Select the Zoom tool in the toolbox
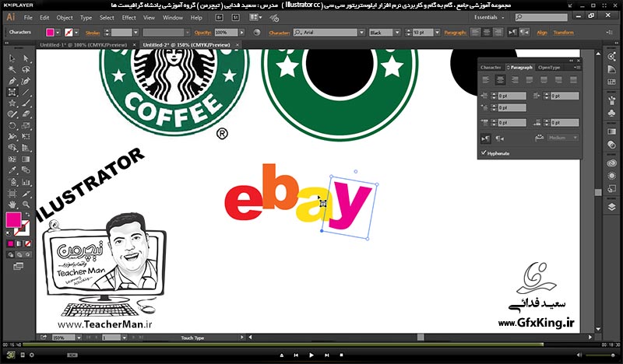The width and height of the screenshot is (623, 364). [x=26, y=205]
